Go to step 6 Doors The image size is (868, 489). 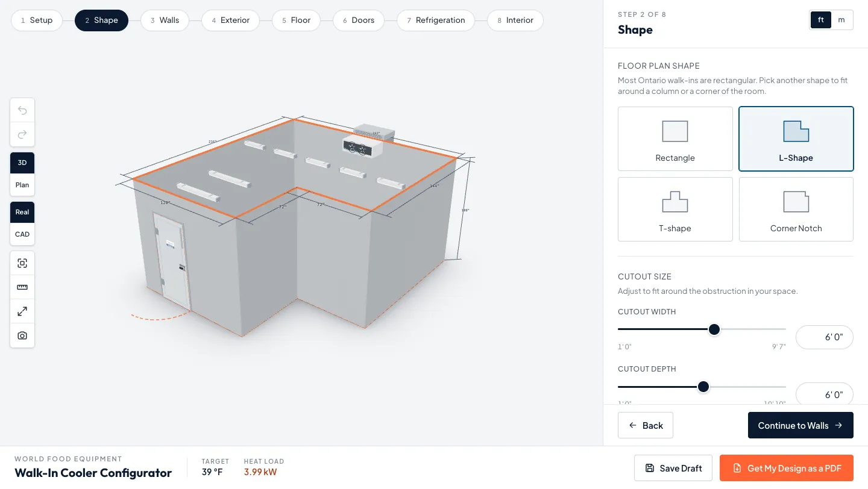click(x=359, y=20)
